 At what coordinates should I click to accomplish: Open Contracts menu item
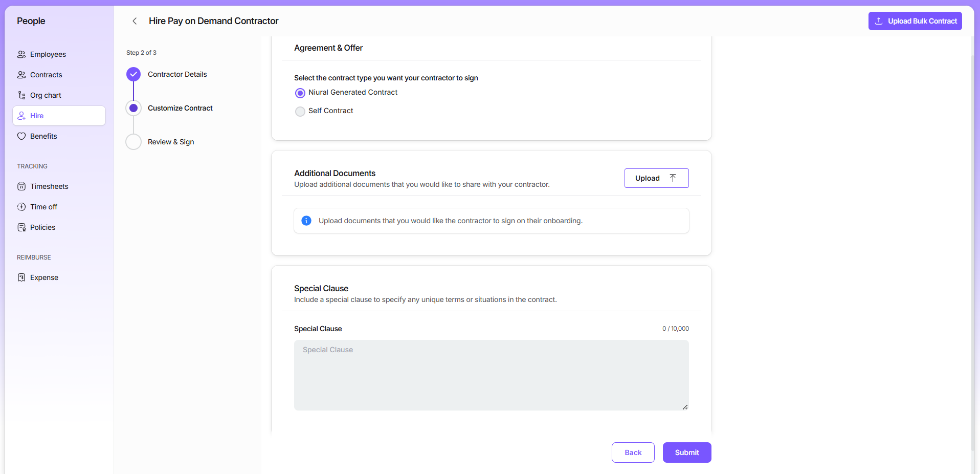59,75
